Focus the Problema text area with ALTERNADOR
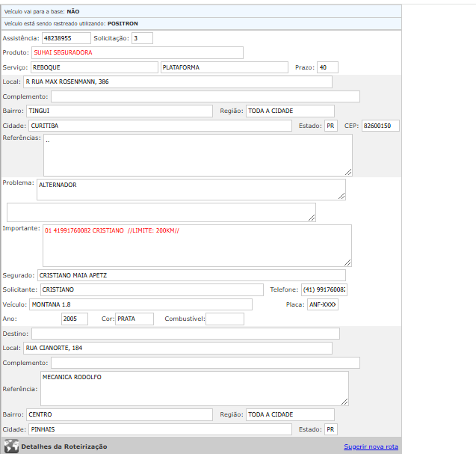The image size is (476, 454). click(x=191, y=190)
